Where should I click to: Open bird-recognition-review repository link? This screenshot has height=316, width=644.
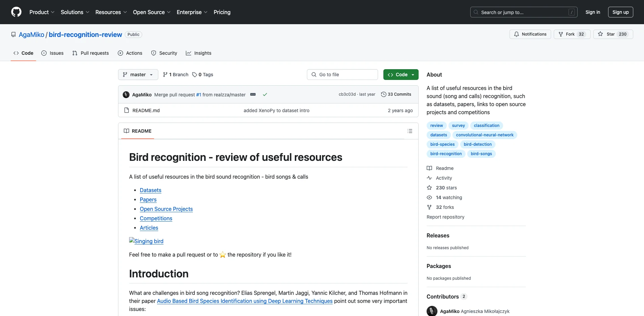point(85,35)
